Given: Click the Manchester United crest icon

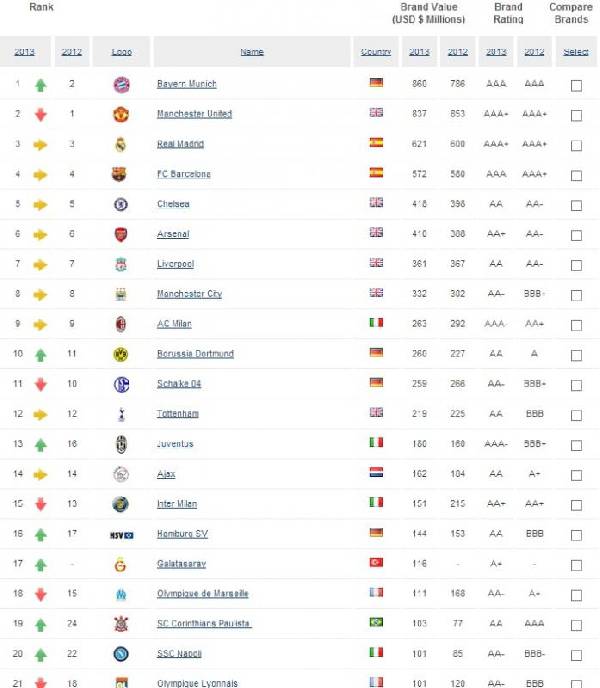Looking at the screenshot, I should pos(121,114).
